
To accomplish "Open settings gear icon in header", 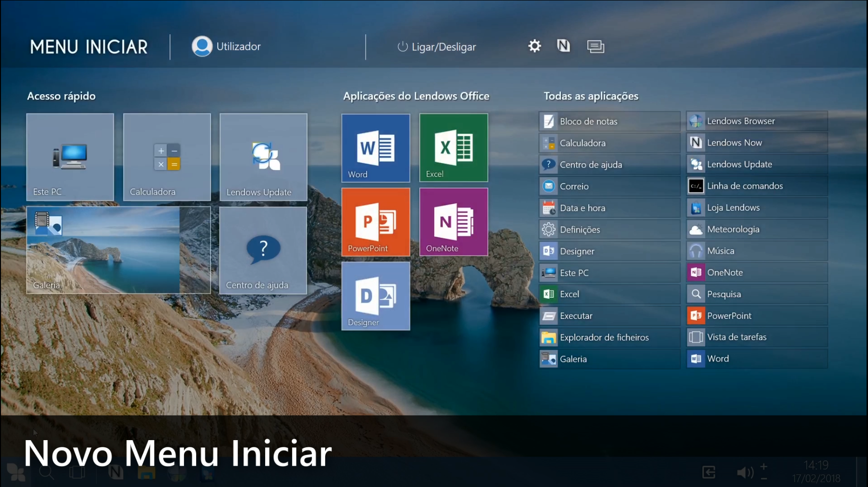I will [x=534, y=46].
